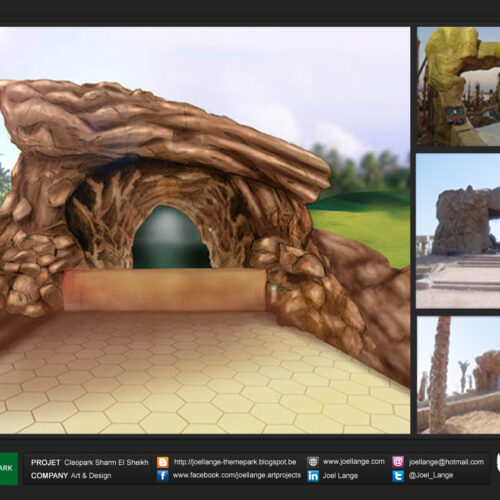Viewport: 500px width, 500px height.
Task: Open the www.facebook.com/joellange.artprojects link
Action: point(237,475)
